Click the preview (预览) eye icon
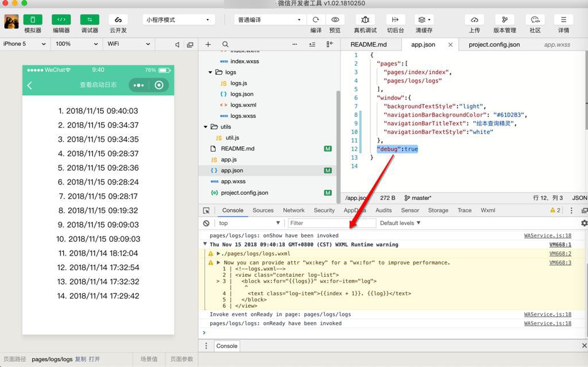 click(335, 20)
